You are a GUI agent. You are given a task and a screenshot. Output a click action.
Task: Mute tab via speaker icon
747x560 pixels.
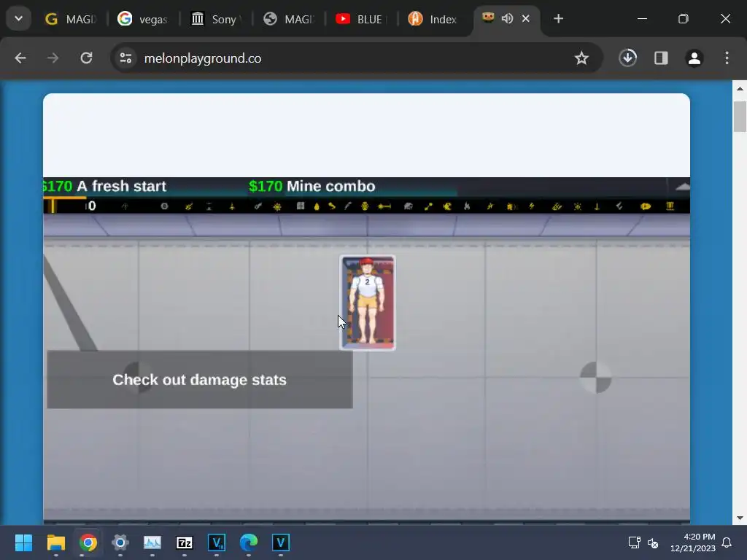[x=508, y=18]
